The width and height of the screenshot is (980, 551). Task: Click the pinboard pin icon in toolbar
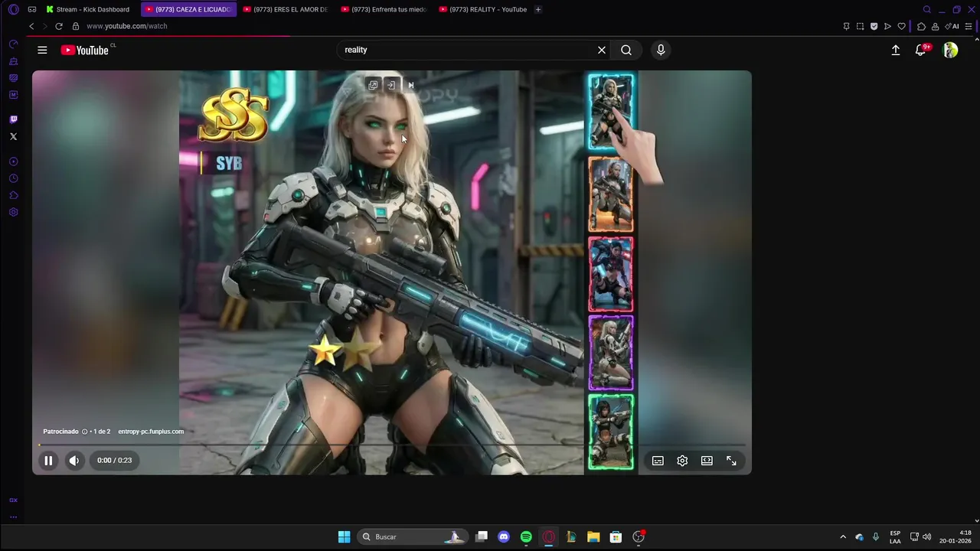click(846, 26)
